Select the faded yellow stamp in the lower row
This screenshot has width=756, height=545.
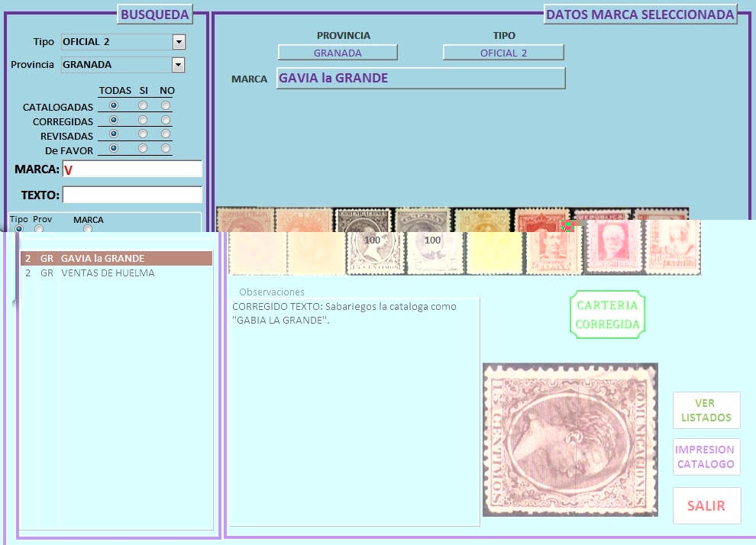494,253
